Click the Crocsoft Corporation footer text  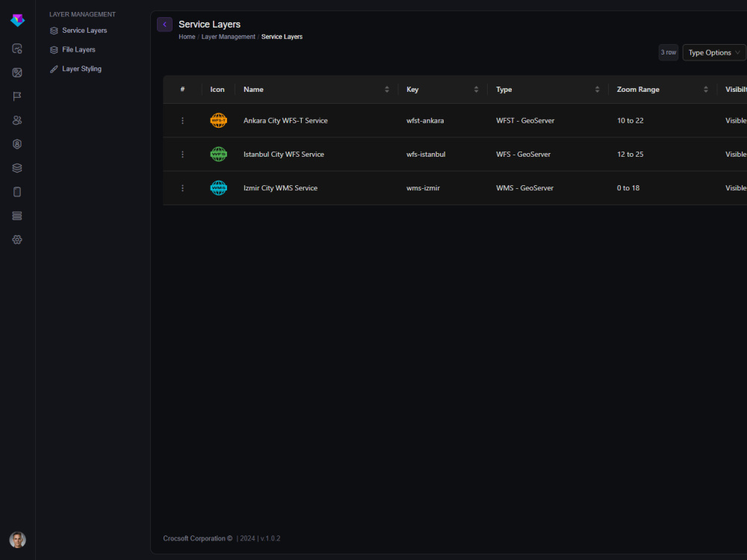pyautogui.click(x=198, y=538)
